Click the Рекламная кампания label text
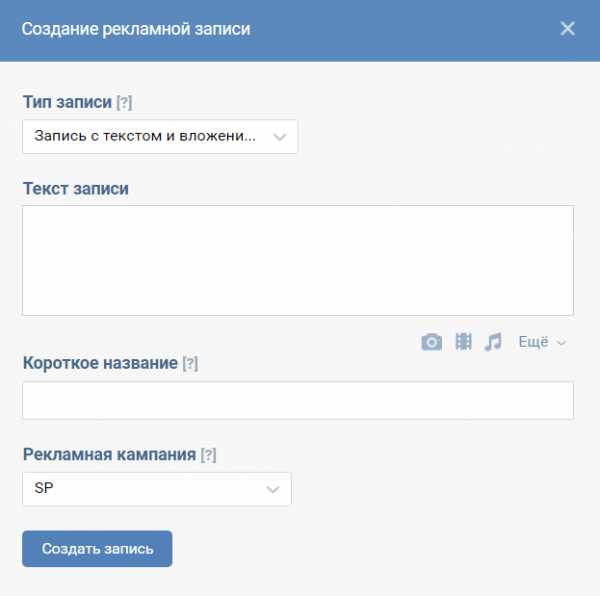Image resolution: width=600 pixels, height=596 pixels. tap(109, 455)
